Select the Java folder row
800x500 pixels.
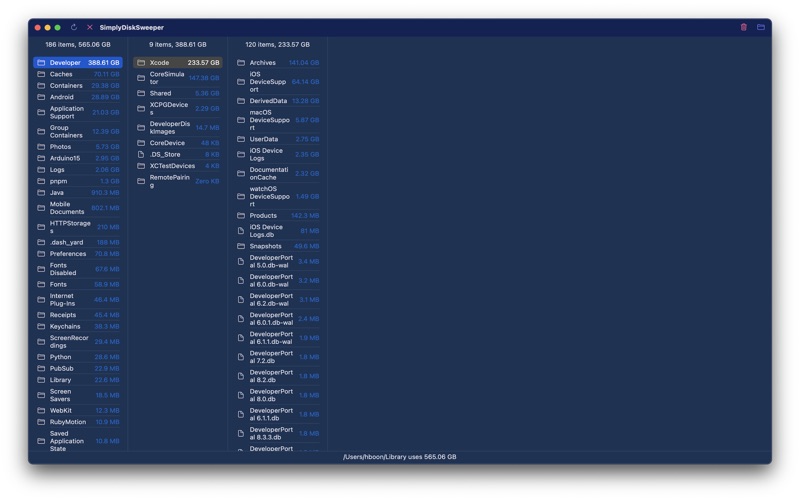point(78,192)
